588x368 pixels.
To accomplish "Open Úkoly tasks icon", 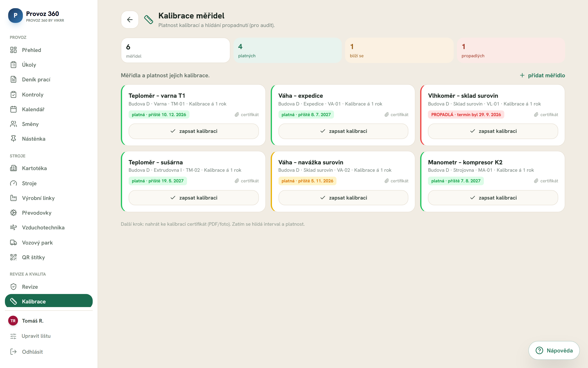I will pos(13,65).
